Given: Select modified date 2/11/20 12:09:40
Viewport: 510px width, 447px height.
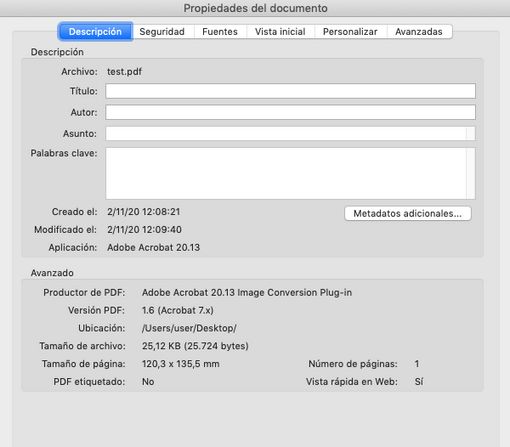Looking at the screenshot, I should coord(144,230).
